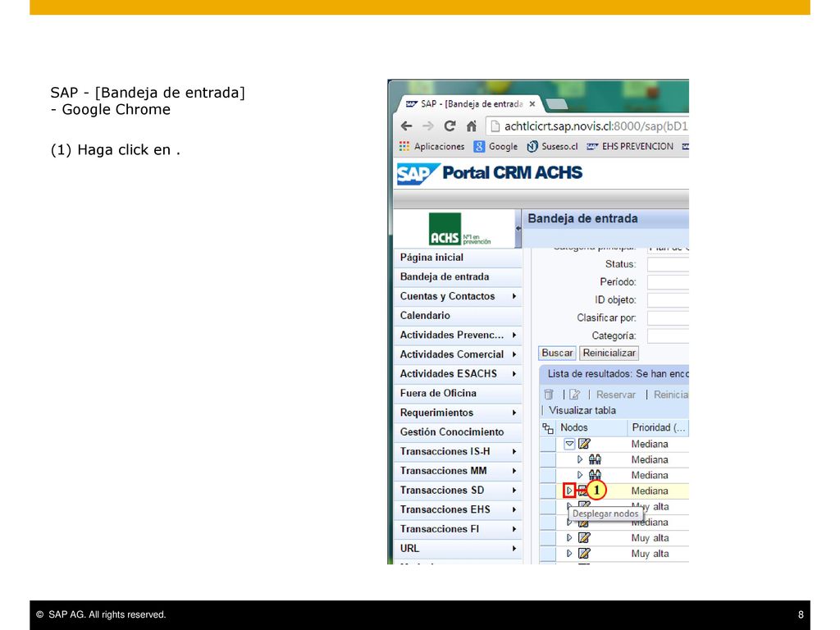Click Visualizar tabla in the results toolbar
The width and height of the screenshot is (840, 630).
(582, 410)
